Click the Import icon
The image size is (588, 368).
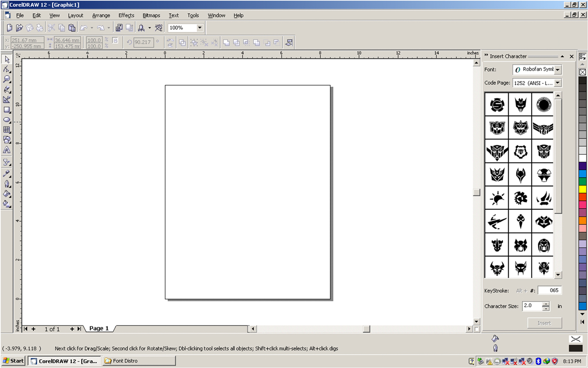[119, 28]
